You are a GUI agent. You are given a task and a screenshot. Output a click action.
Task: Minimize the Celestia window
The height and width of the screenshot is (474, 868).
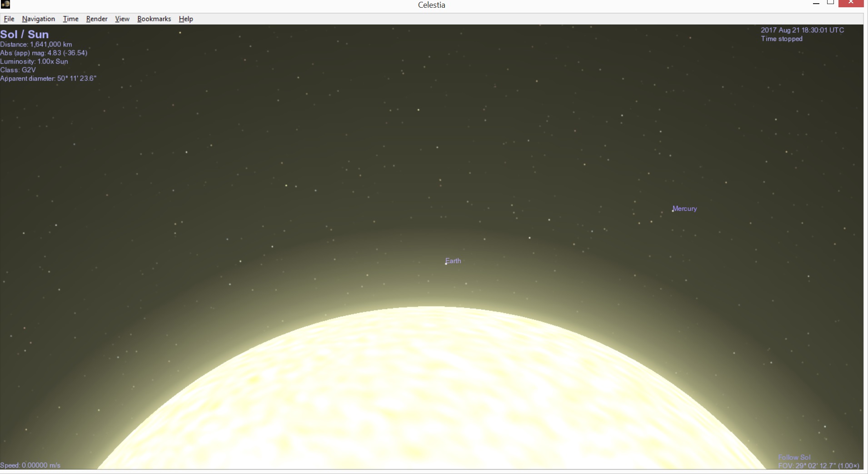816,4
